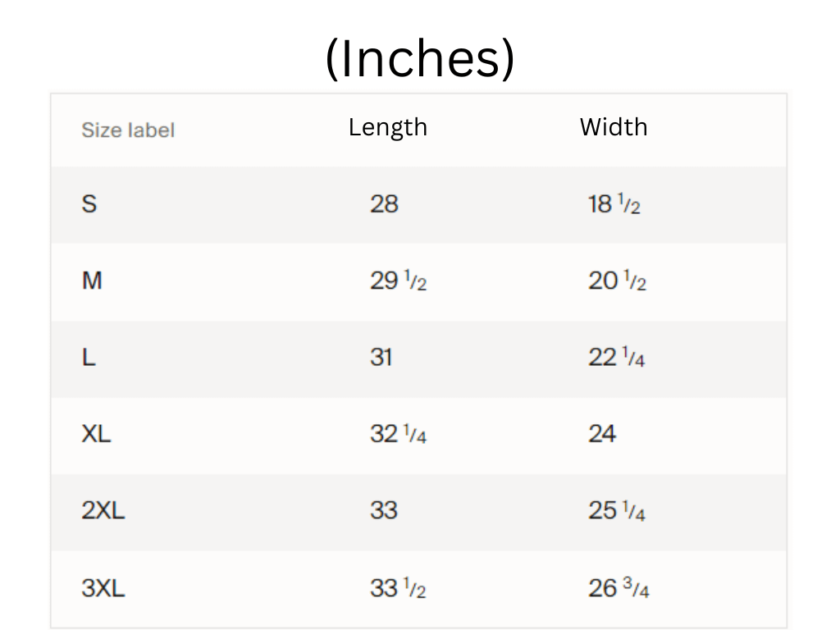Click width value 26 3/4 for 3XL
The height and width of the screenshot is (630, 840).
pyautogui.click(x=619, y=587)
